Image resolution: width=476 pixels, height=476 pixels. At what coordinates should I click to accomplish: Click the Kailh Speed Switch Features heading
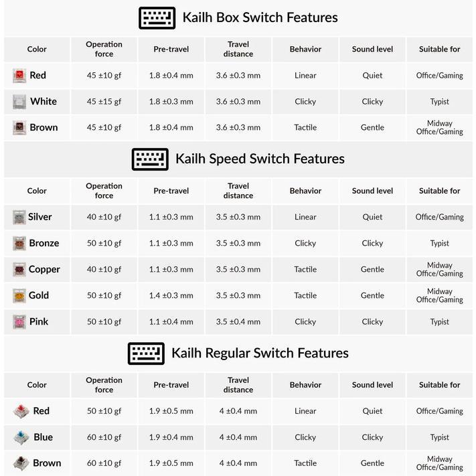(x=260, y=159)
